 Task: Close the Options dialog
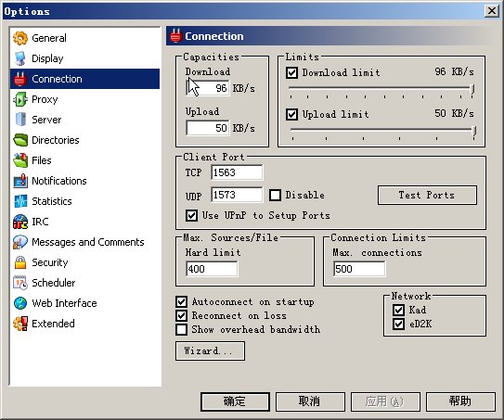click(x=492, y=11)
